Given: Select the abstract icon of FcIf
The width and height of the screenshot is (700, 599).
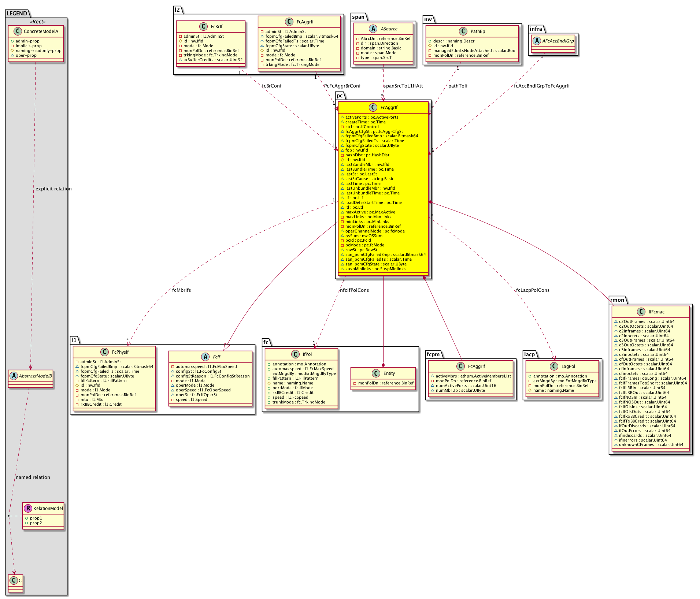Looking at the screenshot, I should pyautogui.click(x=205, y=357).
